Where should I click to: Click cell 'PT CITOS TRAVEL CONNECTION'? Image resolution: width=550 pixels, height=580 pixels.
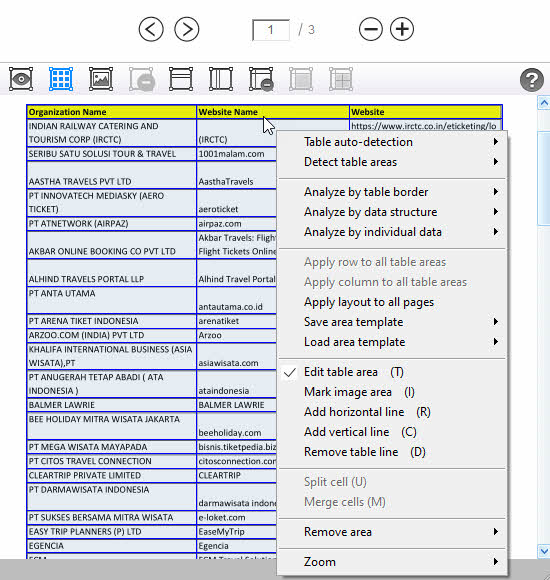click(x=111, y=461)
